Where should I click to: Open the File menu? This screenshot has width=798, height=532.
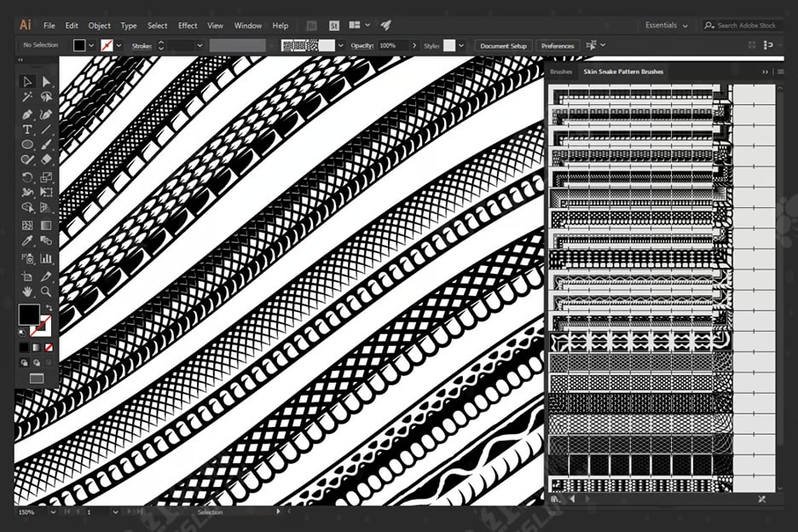pos(49,26)
